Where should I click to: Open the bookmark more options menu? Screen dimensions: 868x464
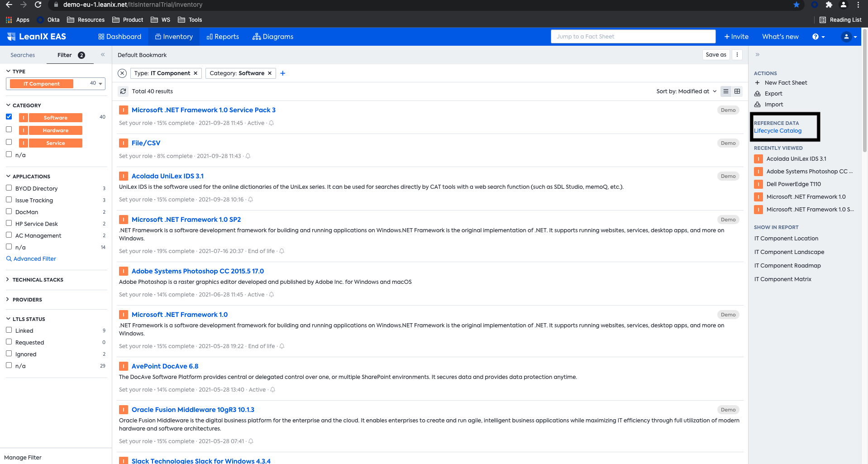pyautogui.click(x=737, y=55)
